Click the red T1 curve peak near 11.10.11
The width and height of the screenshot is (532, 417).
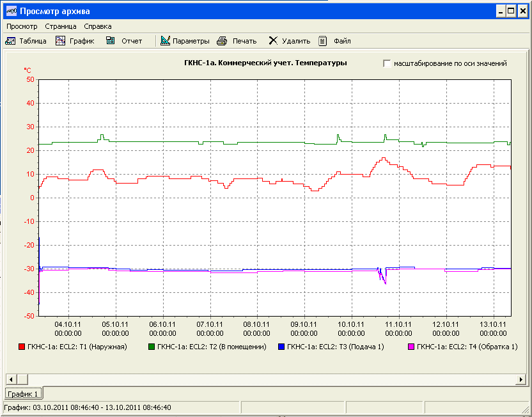384,159
